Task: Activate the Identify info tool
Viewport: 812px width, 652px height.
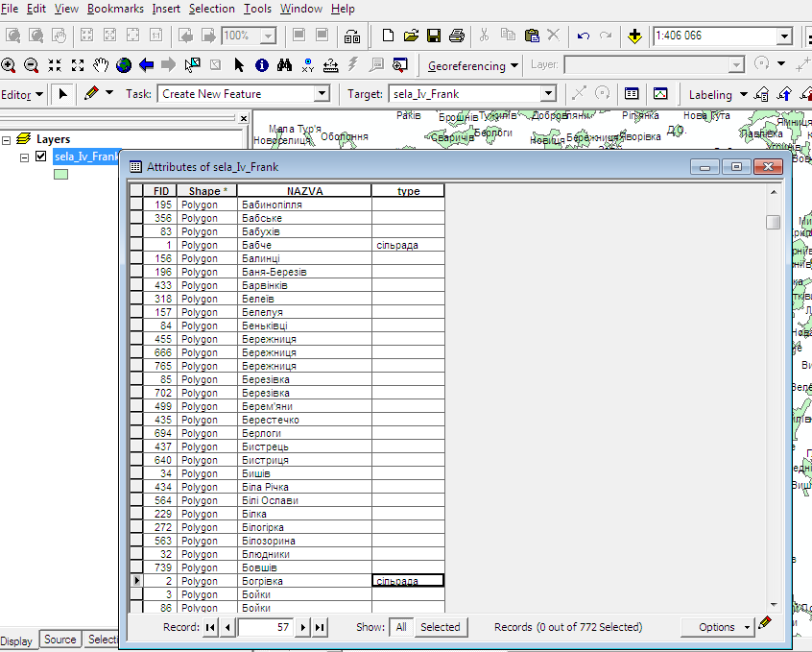Action: pos(262,64)
